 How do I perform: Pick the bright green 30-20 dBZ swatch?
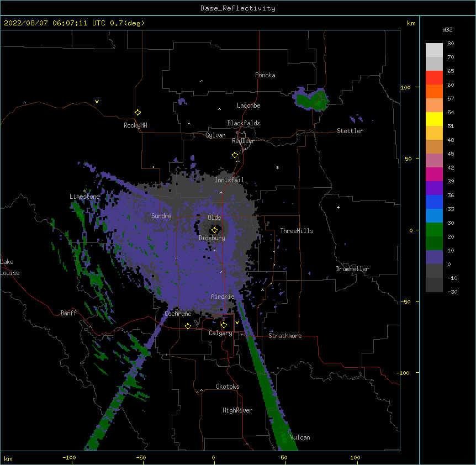click(x=434, y=230)
